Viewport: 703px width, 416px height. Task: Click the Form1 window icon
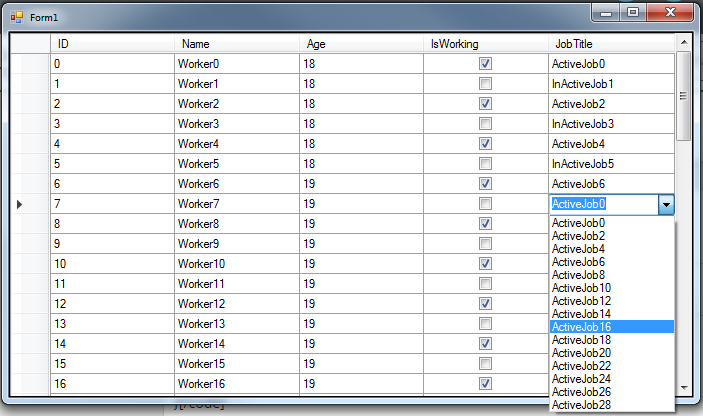click(x=16, y=17)
